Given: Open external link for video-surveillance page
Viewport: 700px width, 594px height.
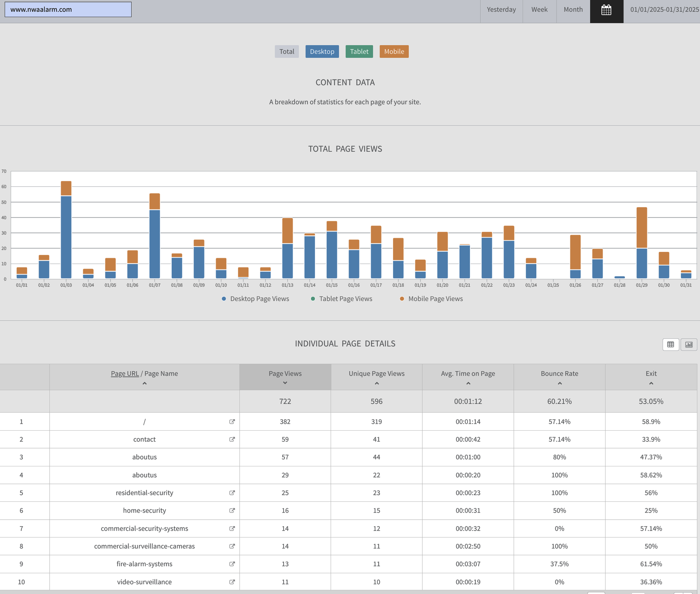Looking at the screenshot, I should [x=232, y=582].
